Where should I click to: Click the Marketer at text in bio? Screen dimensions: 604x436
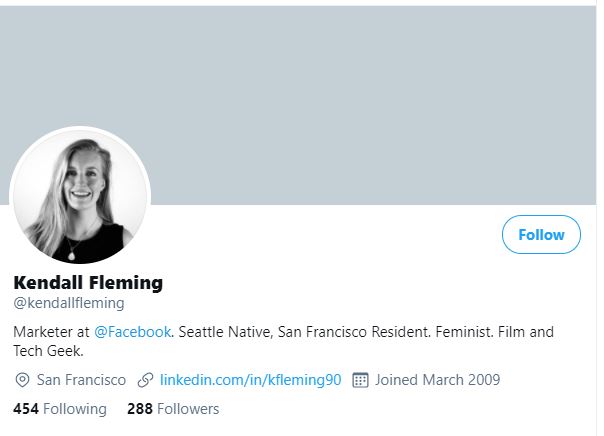(x=51, y=332)
